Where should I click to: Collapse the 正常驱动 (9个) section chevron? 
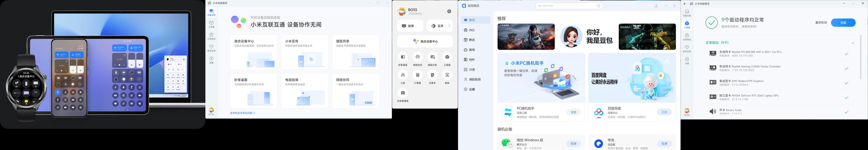[852, 43]
